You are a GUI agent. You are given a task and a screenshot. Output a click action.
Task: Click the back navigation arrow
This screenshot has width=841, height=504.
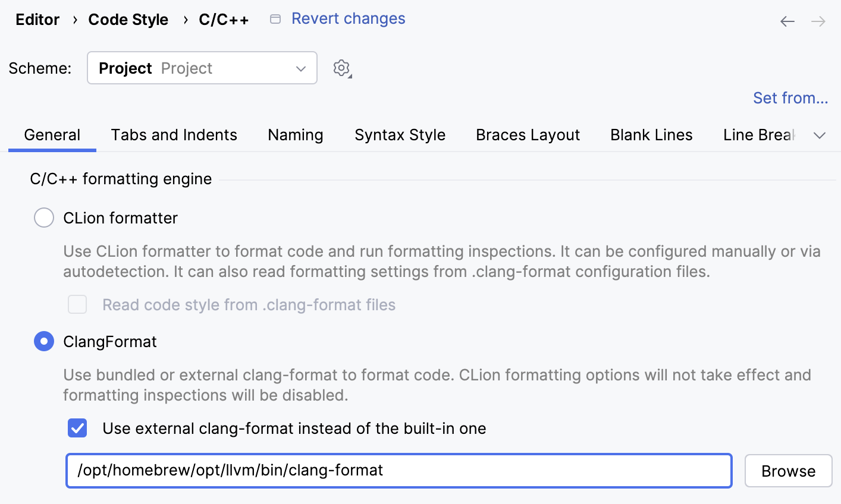[787, 21]
